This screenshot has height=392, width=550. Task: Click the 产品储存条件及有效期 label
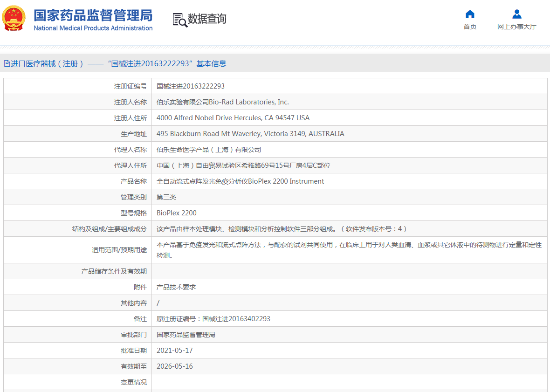[x=114, y=271]
